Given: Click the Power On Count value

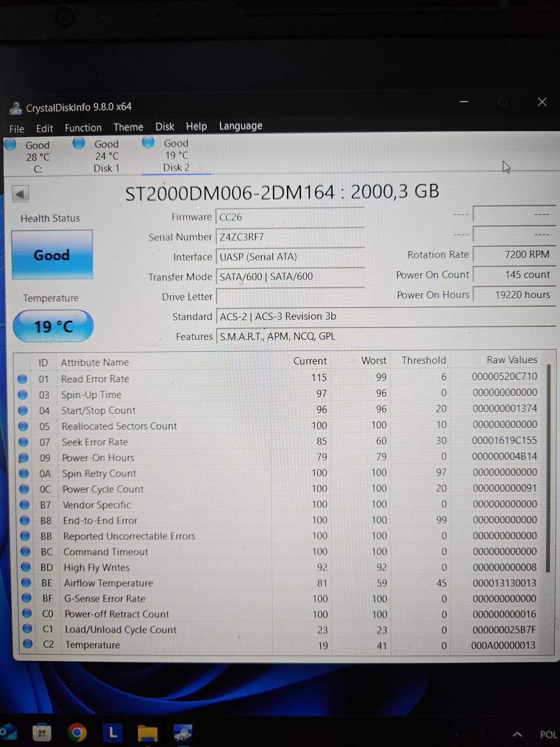Looking at the screenshot, I should pos(513,274).
